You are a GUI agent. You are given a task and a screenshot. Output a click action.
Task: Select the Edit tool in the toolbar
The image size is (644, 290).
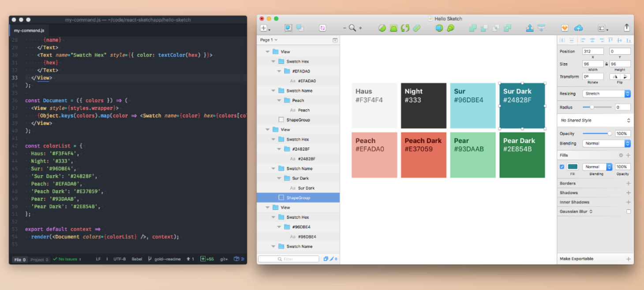382,28
